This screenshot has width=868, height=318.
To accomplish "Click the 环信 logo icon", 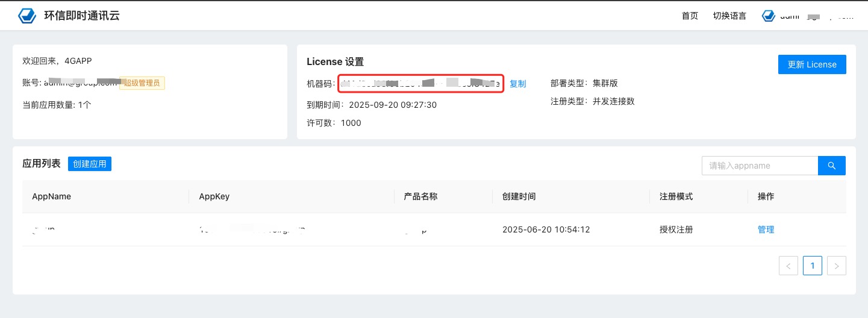I will coord(28,16).
